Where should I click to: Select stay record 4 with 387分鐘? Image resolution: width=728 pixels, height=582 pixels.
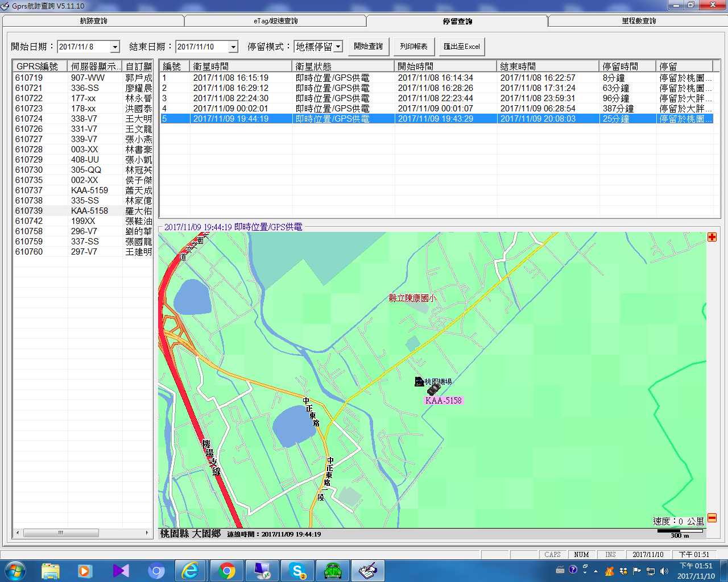436,109
